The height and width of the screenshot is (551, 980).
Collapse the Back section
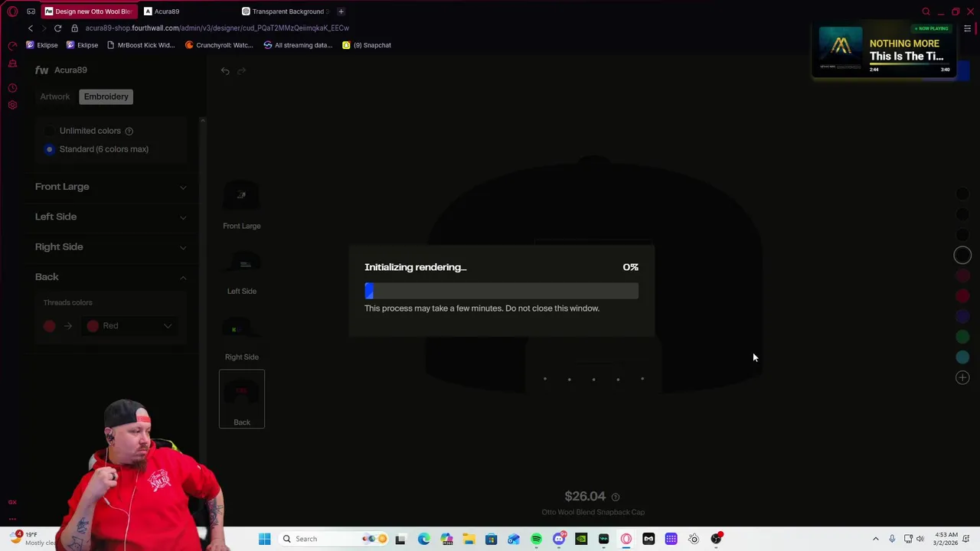[110, 277]
